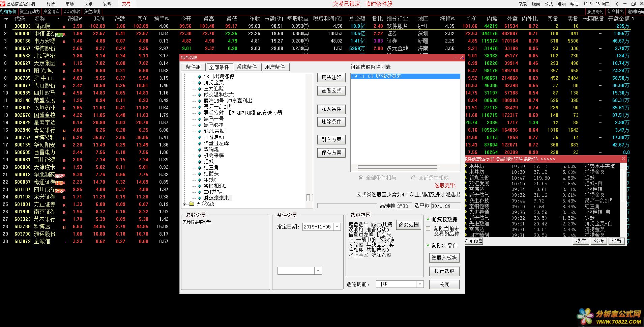The image size is (644, 327).
Task: Switch to the 用户条件 tab
Action: (275, 67)
